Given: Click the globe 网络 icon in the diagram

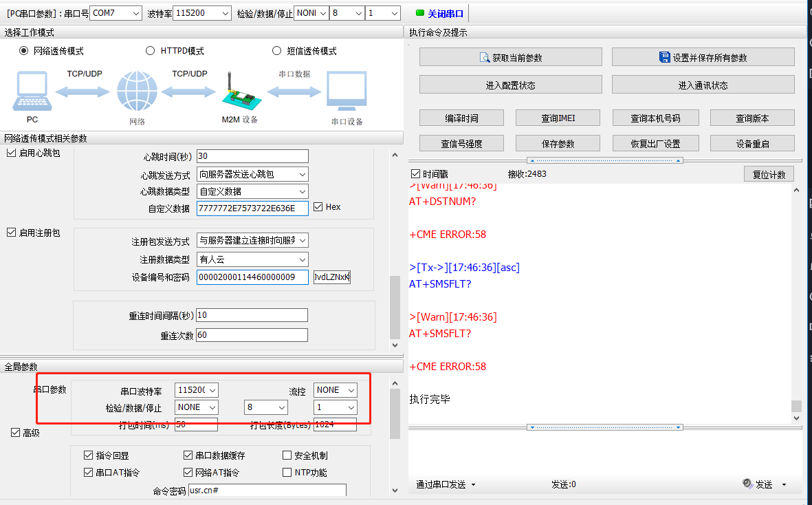Looking at the screenshot, I should 137,92.
